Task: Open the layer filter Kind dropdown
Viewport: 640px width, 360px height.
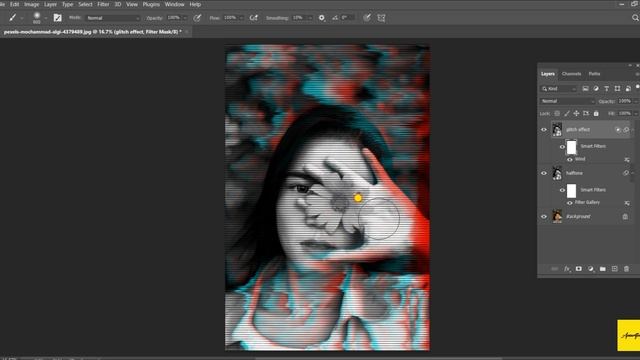Action: pos(559,89)
